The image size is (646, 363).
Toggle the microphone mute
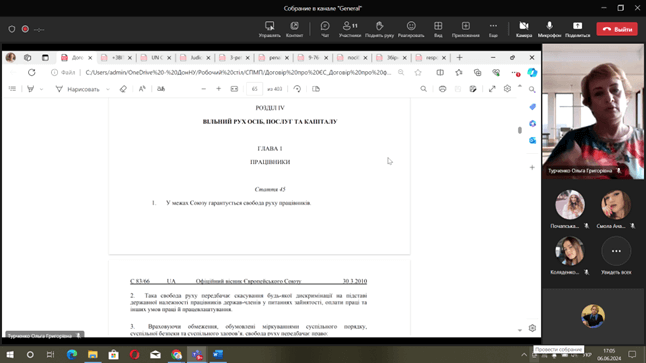pyautogui.click(x=549, y=29)
